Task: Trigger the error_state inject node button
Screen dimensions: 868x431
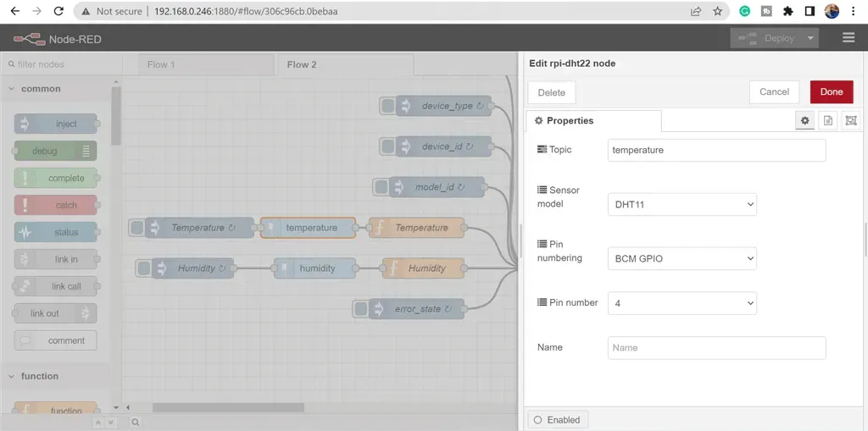Action: click(360, 309)
